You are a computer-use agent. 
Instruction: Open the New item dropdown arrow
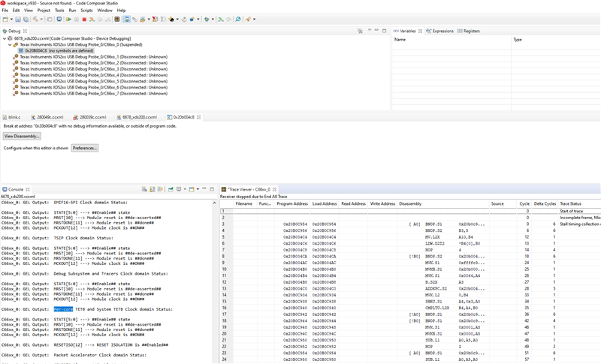coord(11,19)
